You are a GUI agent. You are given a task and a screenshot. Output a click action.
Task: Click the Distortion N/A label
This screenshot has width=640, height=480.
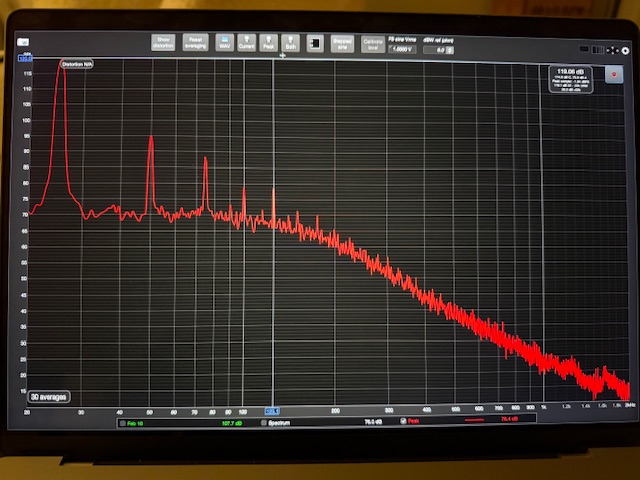coord(77,64)
